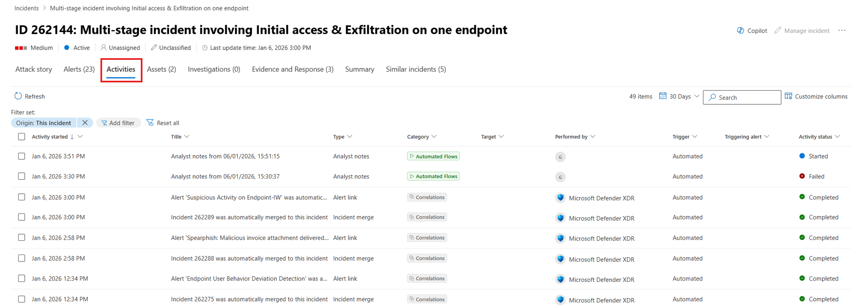Expand the Activity status column dropdown
868x308 pixels.
[837, 137]
